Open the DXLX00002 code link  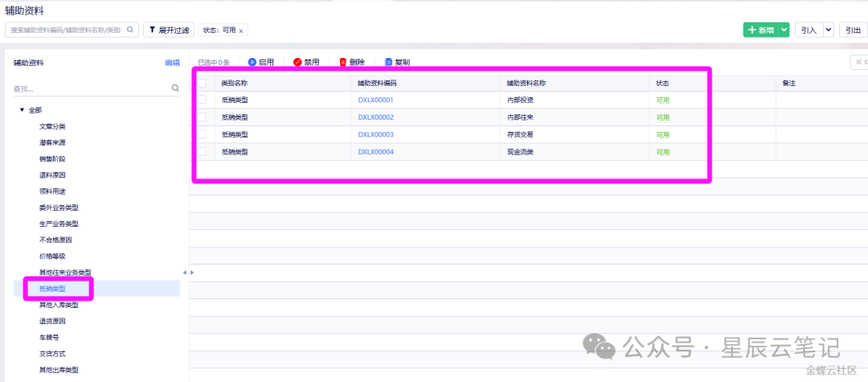pyautogui.click(x=375, y=117)
